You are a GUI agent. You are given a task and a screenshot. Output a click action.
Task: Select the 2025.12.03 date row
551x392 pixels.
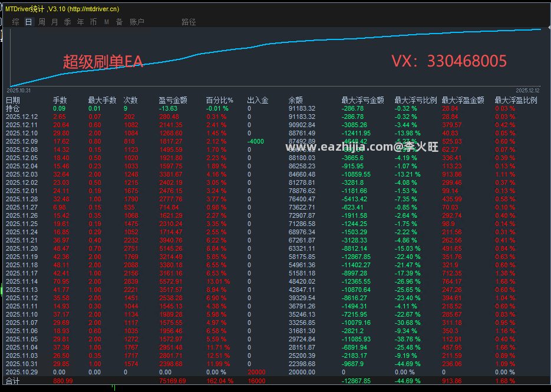click(275, 174)
